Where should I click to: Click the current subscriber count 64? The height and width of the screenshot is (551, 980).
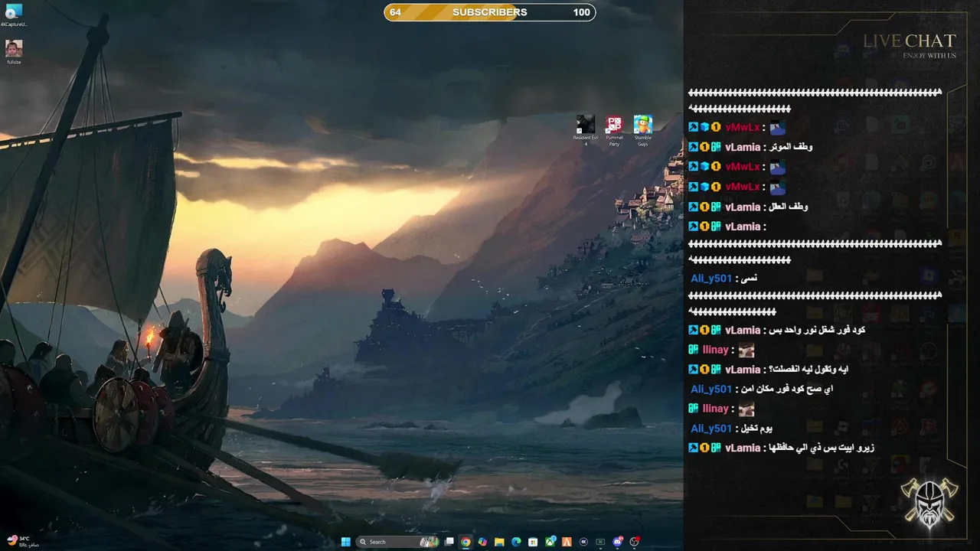pyautogui.click(x=395, y=12)
